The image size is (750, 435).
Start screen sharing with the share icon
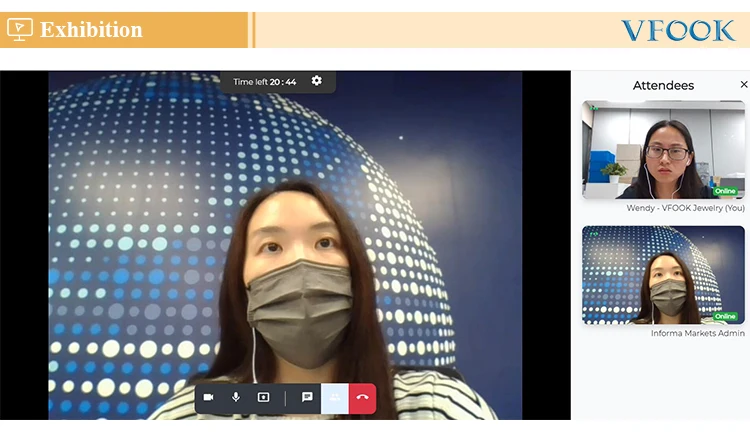click(263, 397)
